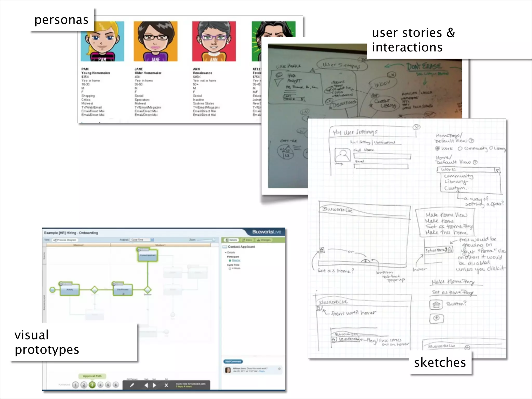The width and height of the screenshot is (532, 399).
Task: Click the clock badge on the Sub-Process node
Action: coord(114,284)
